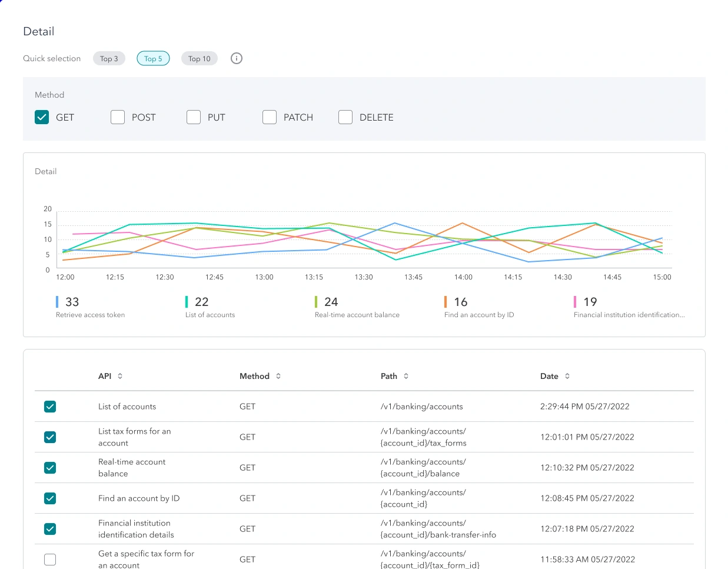Click the 14:00 label on the chart axis
Image resolution: width=728 pixels, height=569 pixels.
pos(463,277)
